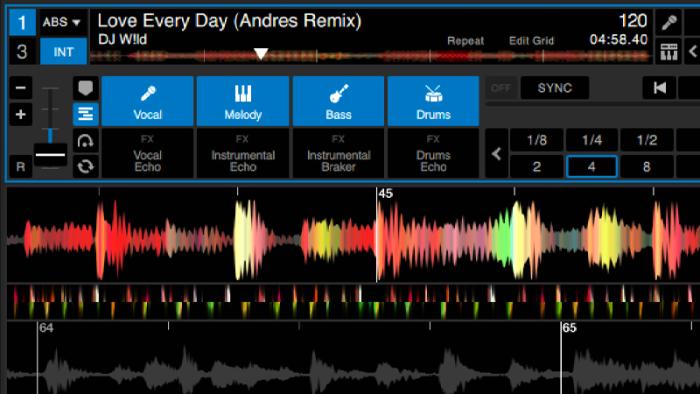This screenshot has width=700, height=394.
Task: Toggle the sync OFF button
Action: pos(501,88)
